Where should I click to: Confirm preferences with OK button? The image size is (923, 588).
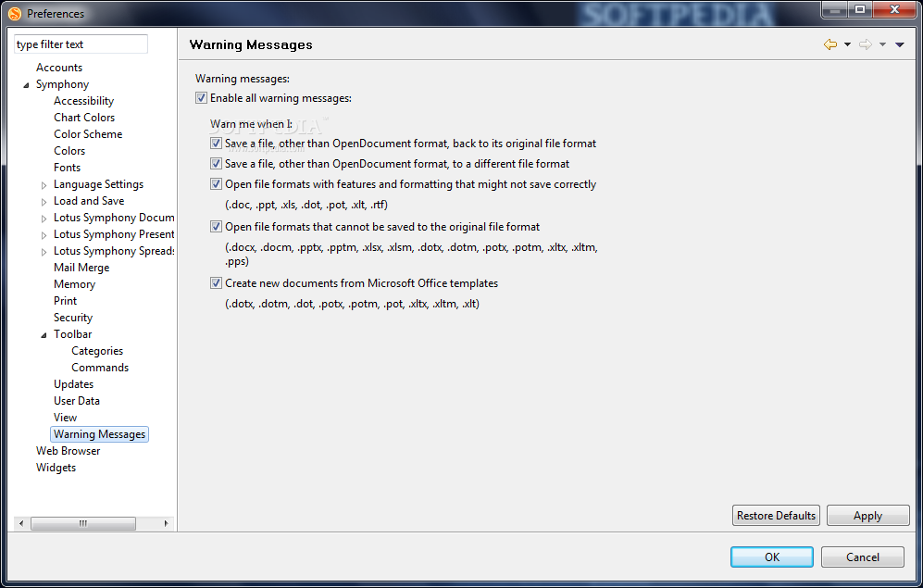click(772, 557)
